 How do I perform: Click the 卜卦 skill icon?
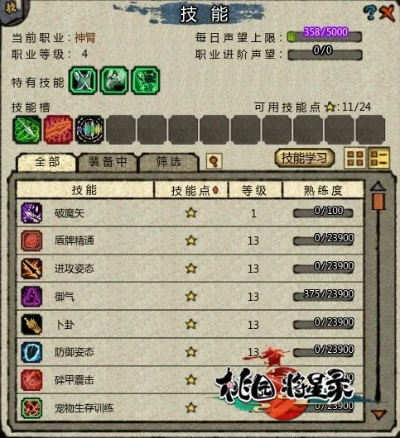point(32,324)
